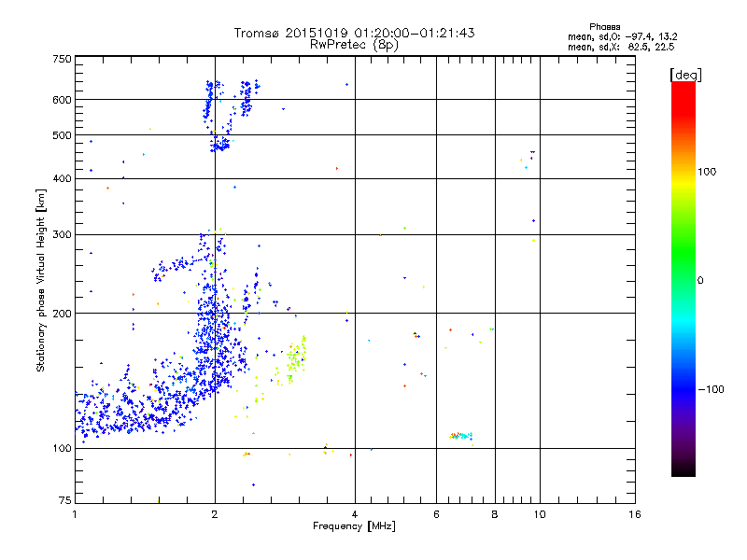Click the plot title 'Tromsø 20151019 01:20:00-01:21:43'
This screenshot has width=747, height=560.
click(x=354, y=33)
